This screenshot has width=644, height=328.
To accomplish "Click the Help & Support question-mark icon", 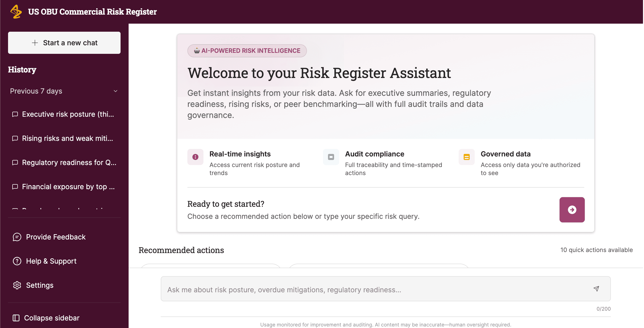I will pyautogui.click(x=17, y=261).
